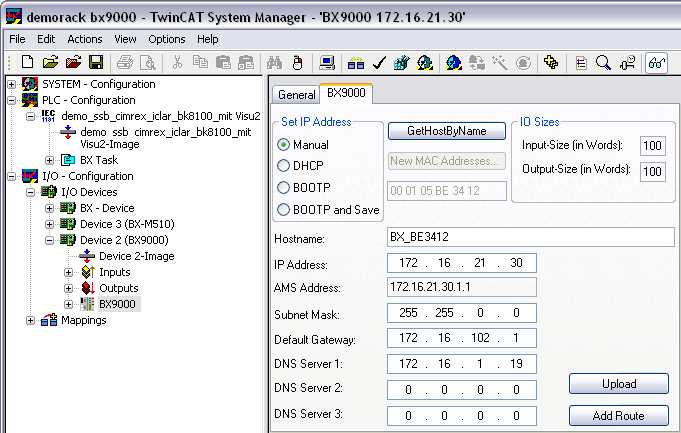Create a new configuration file
Screen dimensions: 681x433
27,63
